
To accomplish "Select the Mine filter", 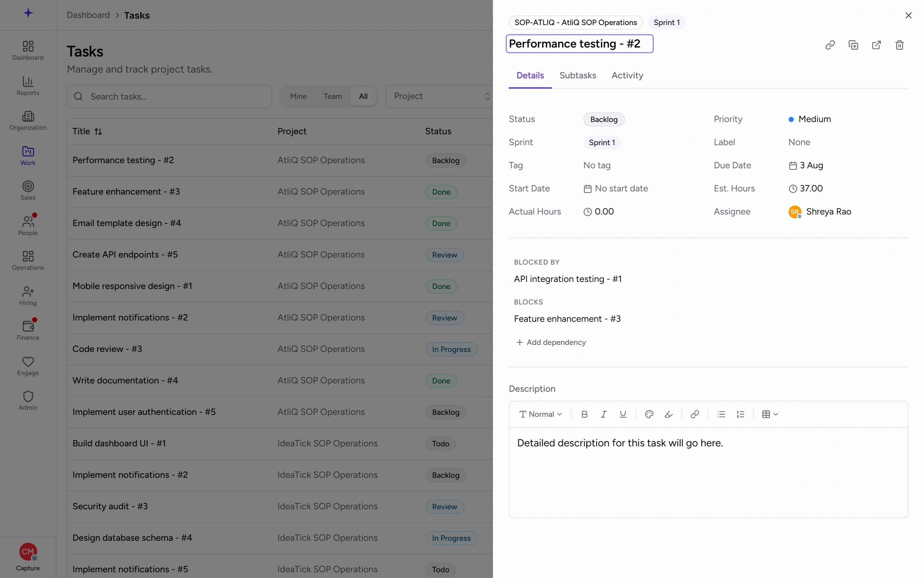I will point(298,96).
